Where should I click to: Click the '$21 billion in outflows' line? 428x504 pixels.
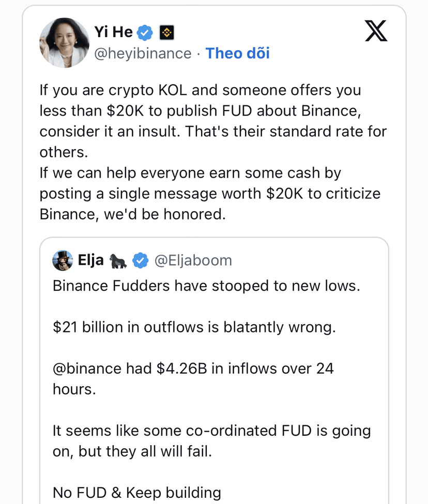pos(194,327)
